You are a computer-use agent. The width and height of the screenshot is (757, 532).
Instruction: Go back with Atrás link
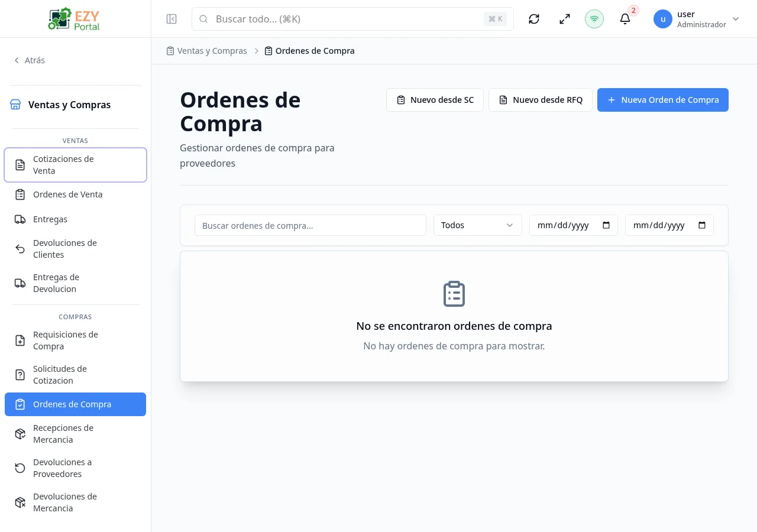(x=29, y=60)
